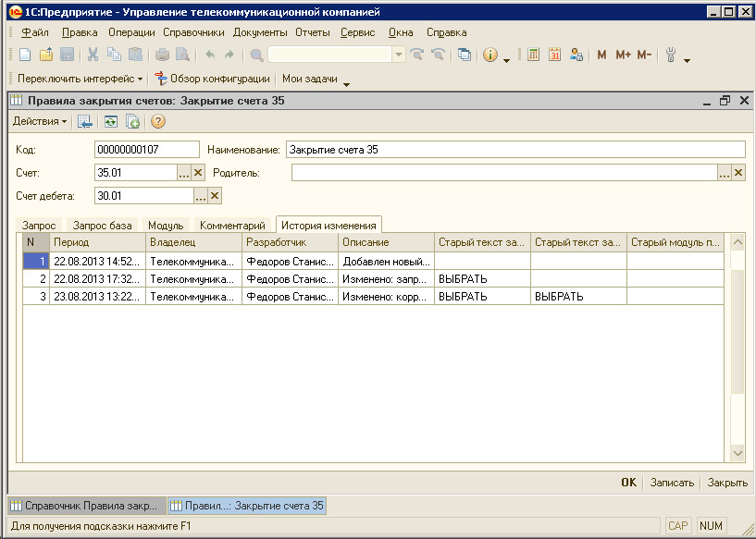The image size is (756, 539).
Task: Switch to the Модуль tab
Action: (x=166, y=226)
